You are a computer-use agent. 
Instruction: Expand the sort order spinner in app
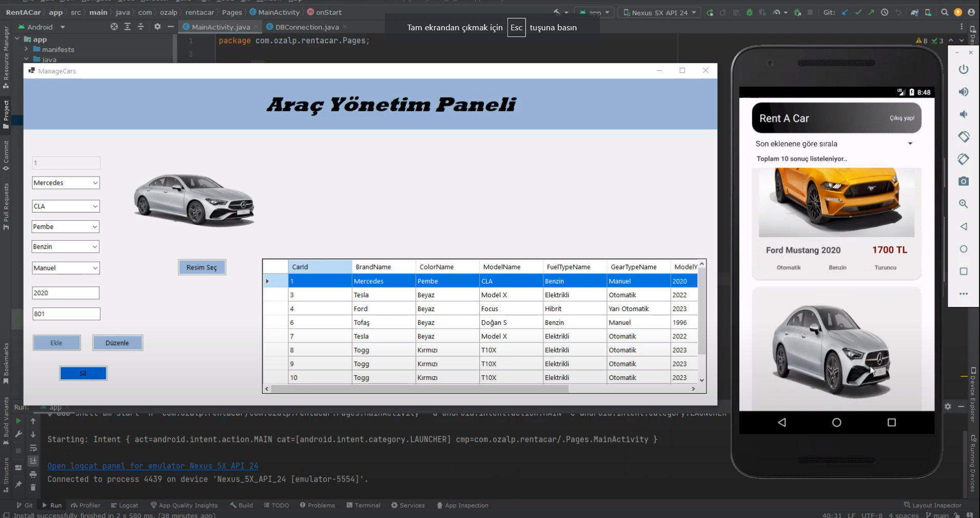910,144
